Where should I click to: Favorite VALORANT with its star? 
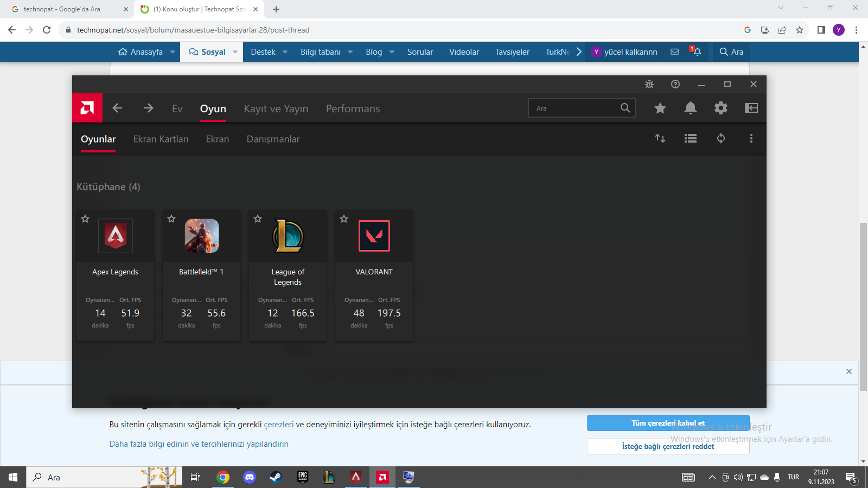tap(344, 219)
